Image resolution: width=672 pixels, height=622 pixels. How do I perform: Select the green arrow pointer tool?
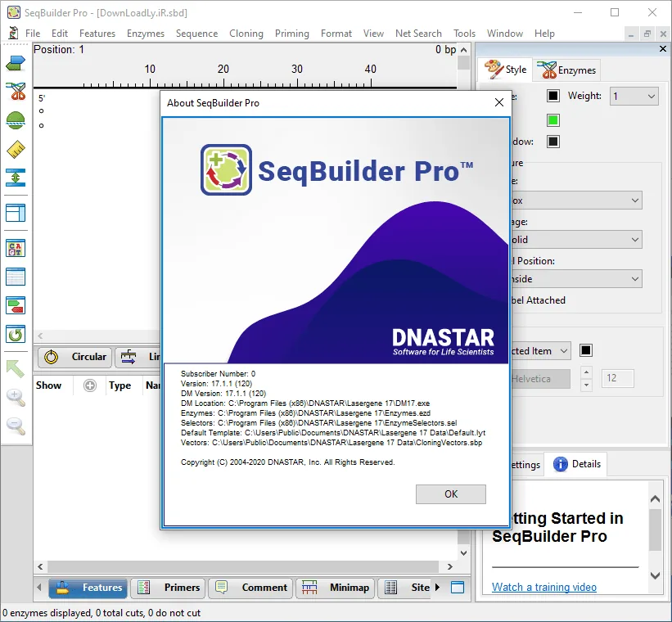(x=16, y=368)
